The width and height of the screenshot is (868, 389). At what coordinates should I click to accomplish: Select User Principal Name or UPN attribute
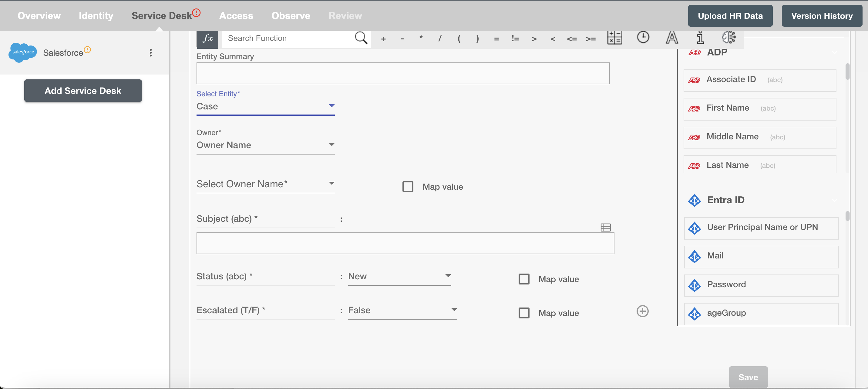click(x=761, y=228)
